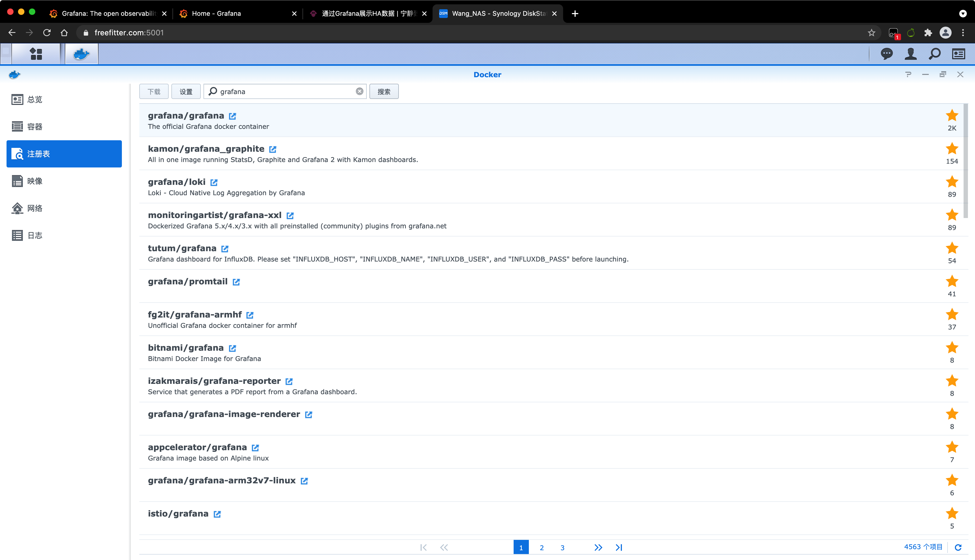Open external link icon for grafana/grafana-image-renderer

(x=308, y=415)
